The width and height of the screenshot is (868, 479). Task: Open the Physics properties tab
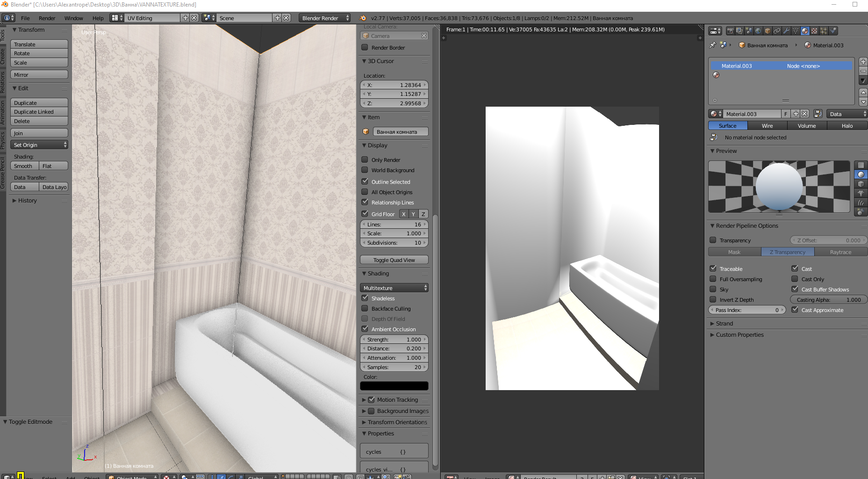[833, 31]
